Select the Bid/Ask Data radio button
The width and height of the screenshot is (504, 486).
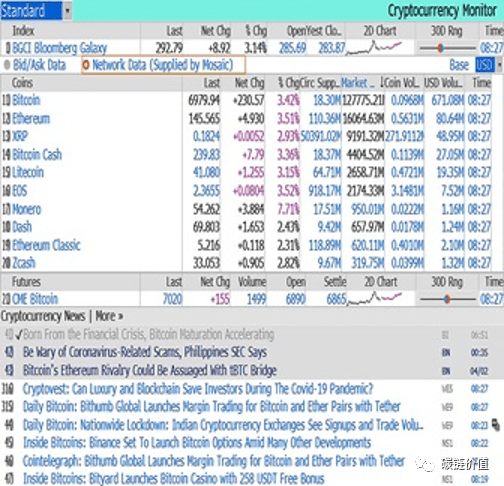[7, 65]
